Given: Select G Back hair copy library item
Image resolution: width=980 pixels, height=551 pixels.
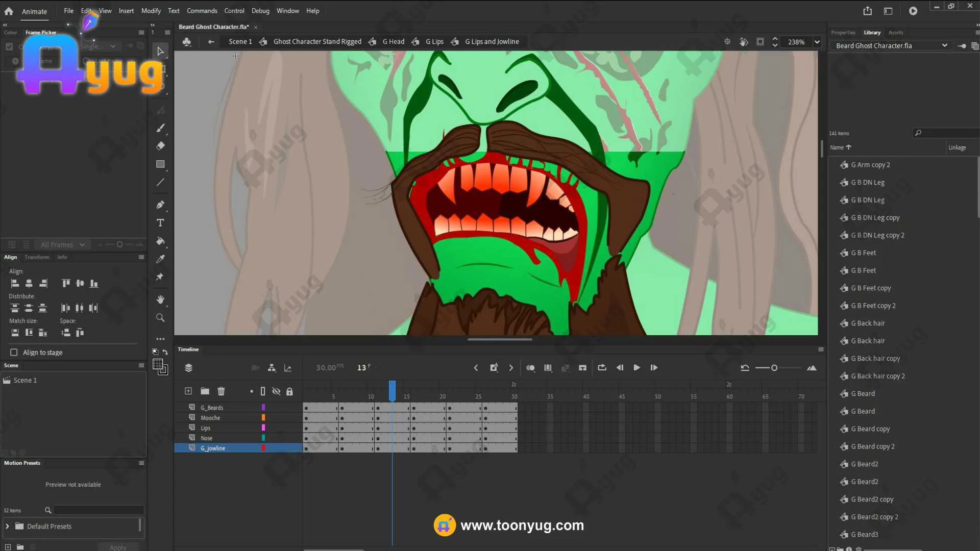Looking at the screenshot, I should pos(875,359).
